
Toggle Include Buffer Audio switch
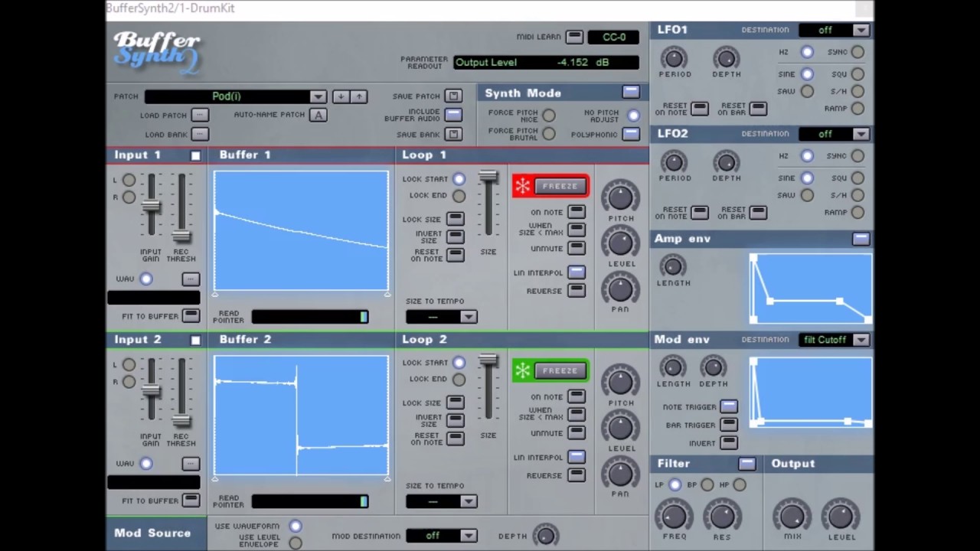point(453,115)
